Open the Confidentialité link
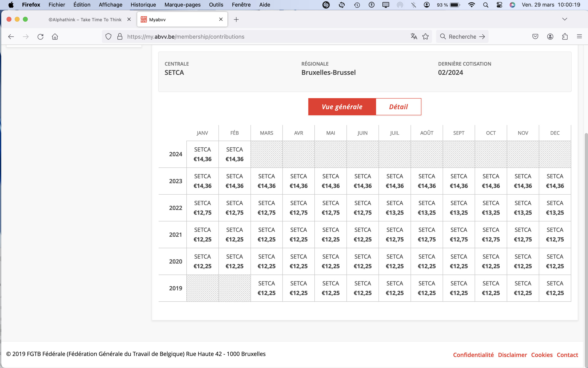 (x=473, y=355)
